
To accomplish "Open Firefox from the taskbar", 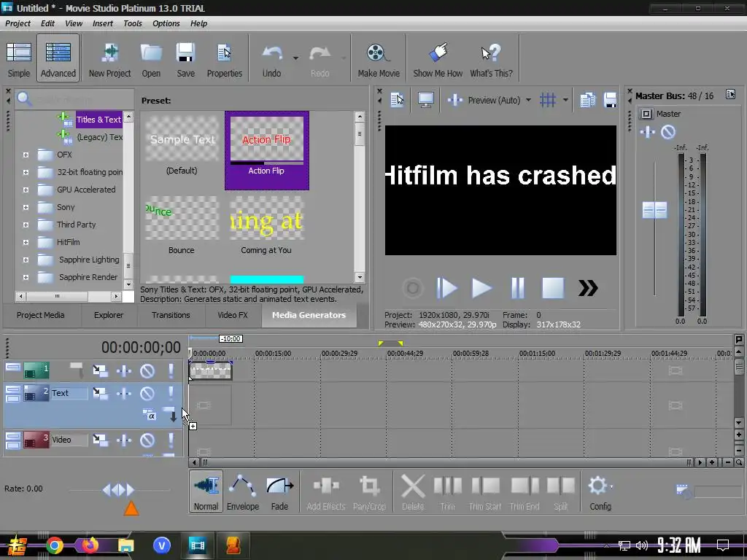I will [90, 545].
